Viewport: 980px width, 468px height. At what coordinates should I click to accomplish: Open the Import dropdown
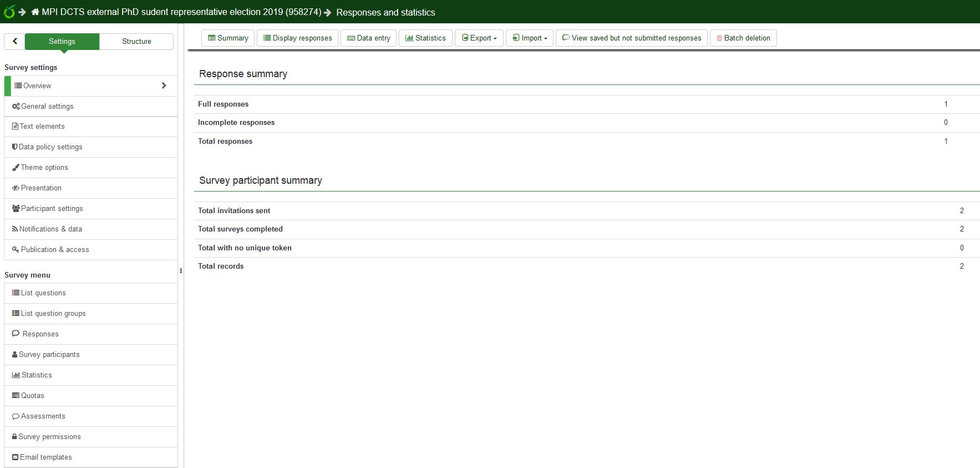(x=530, y=38)
